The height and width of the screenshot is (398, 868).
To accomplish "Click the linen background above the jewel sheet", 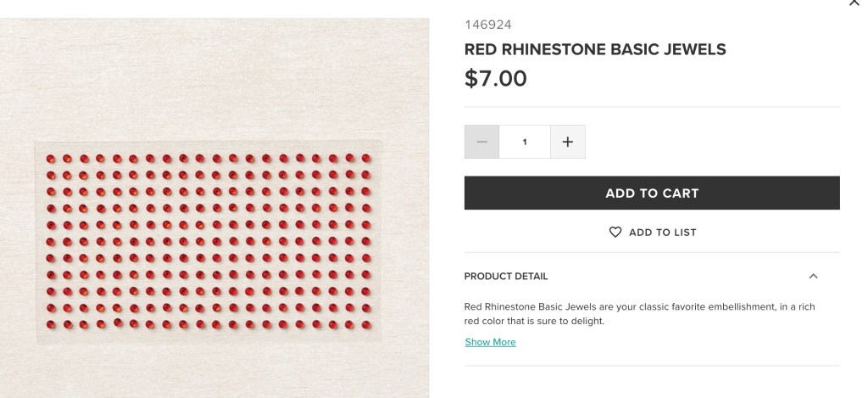I will [x=208, y=76].
